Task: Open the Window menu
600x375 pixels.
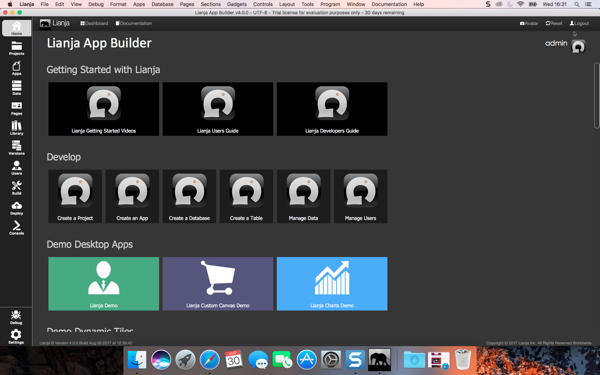Action: pyautogui.click(x=356, y=4)
